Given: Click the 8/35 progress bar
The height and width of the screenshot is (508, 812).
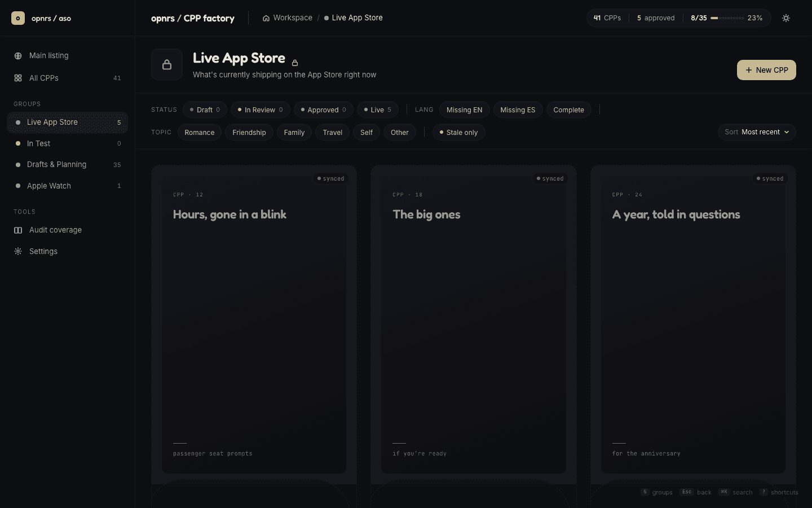Looking at the screenshot, I should tap(727, 18).
